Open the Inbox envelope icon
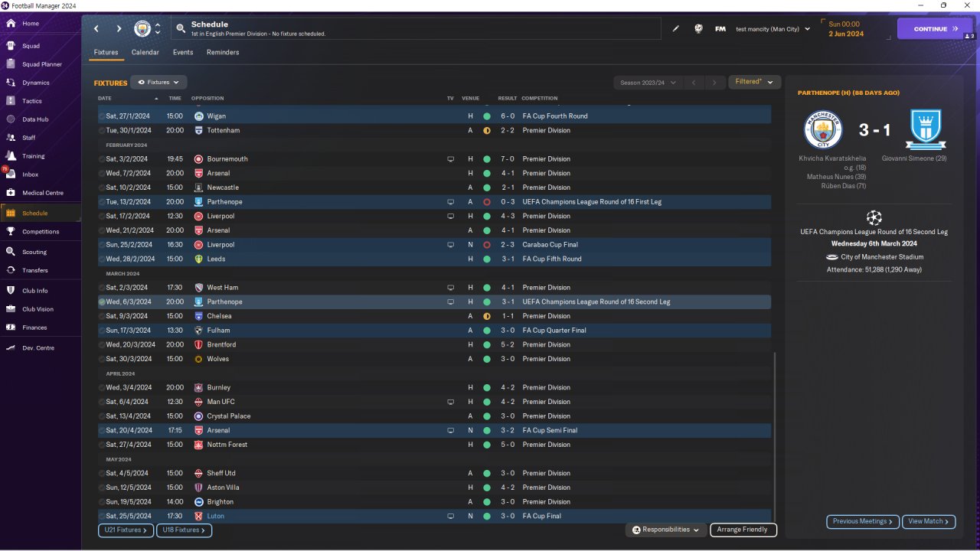The width and height of the screenshot is (980, 551). [11, 174]
